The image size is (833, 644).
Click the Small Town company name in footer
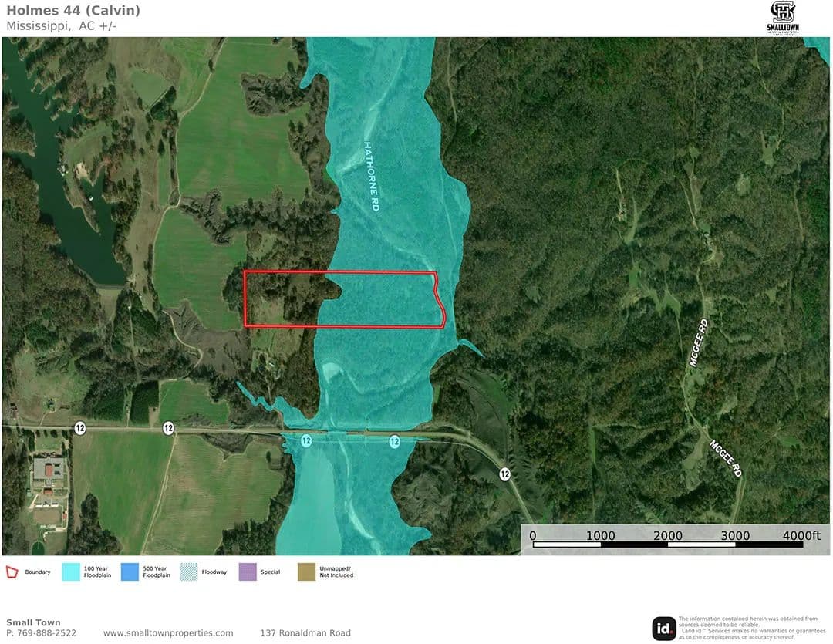click(x=33, y=622)
